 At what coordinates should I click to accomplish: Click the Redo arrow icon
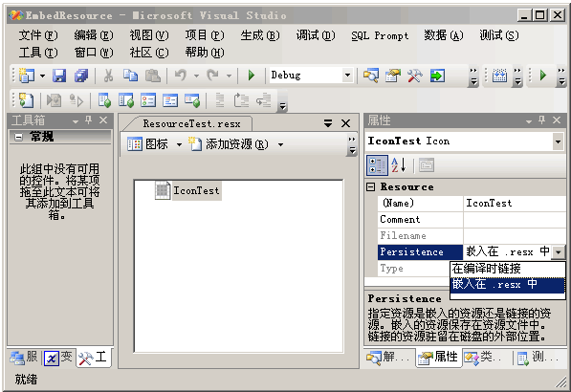212,76
